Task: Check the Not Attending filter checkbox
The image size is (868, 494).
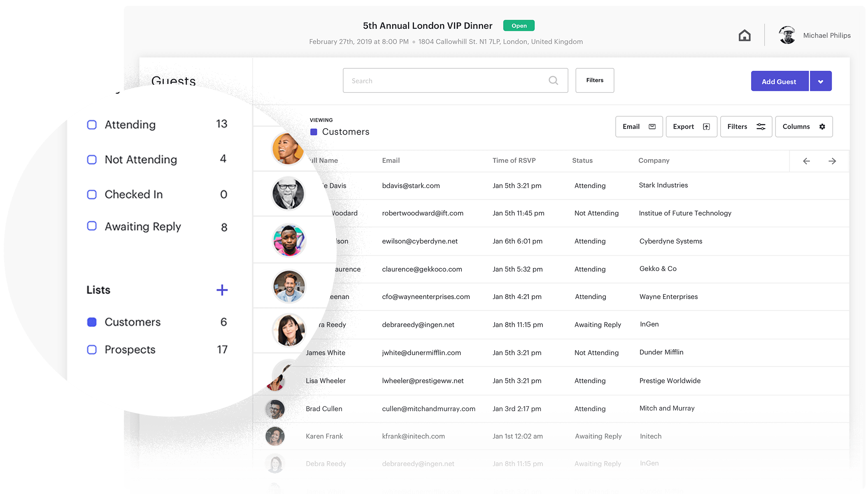Action: click(92, 160)
